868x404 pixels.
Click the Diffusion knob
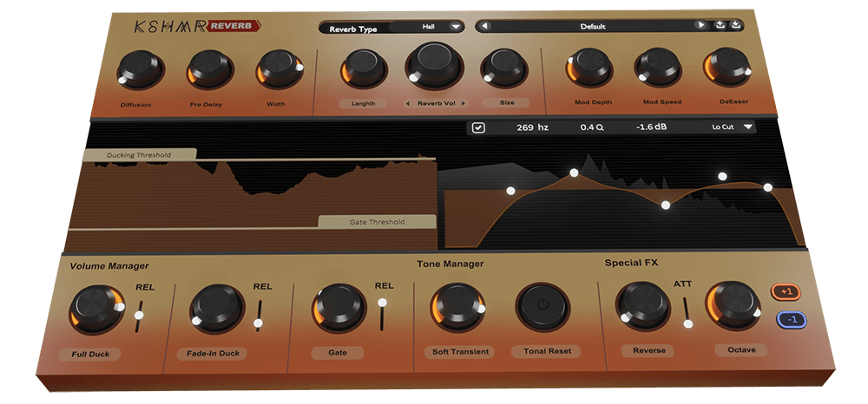pos(141,69)
